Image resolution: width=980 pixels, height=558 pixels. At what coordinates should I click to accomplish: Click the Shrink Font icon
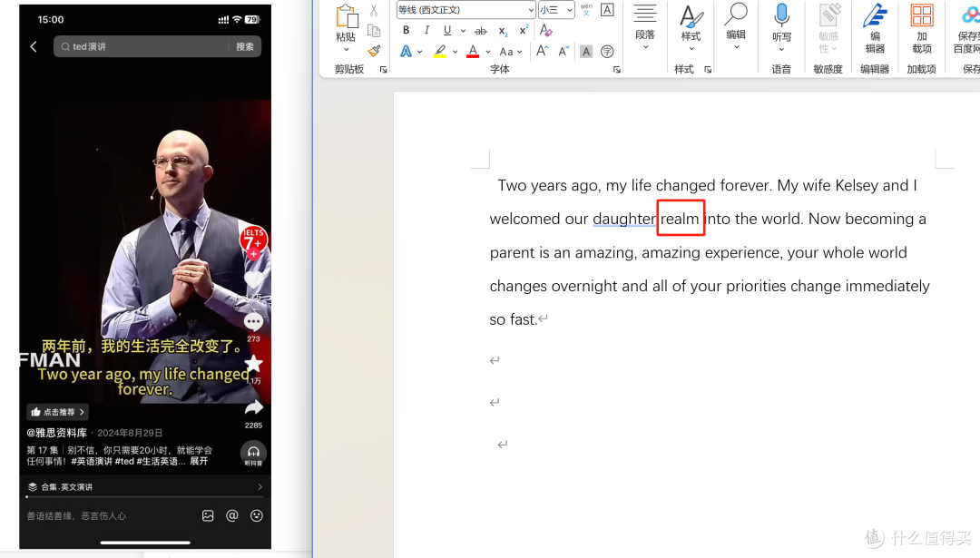click(563, 51)
